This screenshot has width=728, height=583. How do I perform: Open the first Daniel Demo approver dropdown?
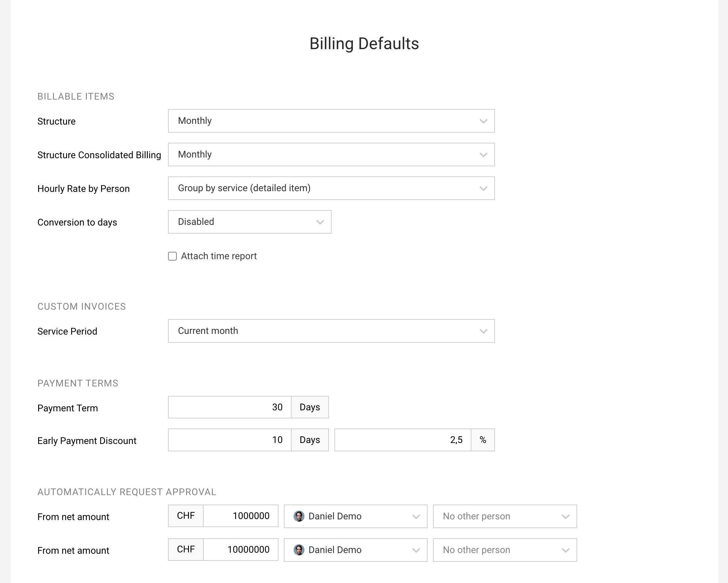coord(356,516)
